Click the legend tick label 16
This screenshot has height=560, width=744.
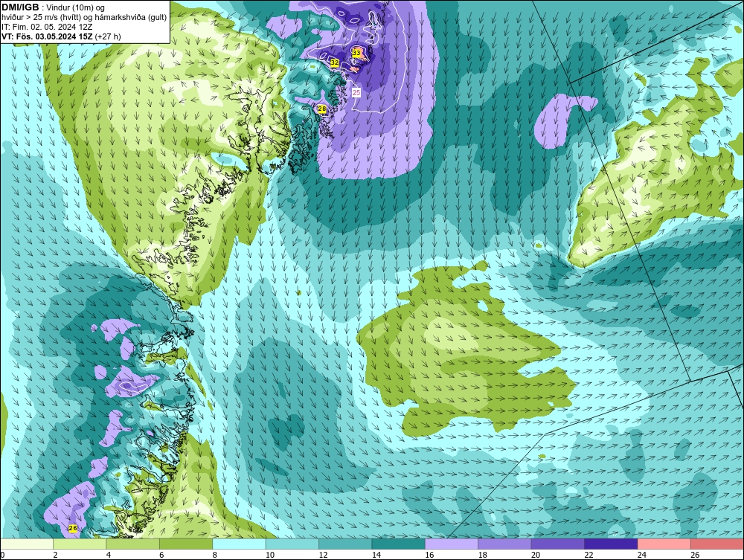pyautogui.click(x=429, y=555)
